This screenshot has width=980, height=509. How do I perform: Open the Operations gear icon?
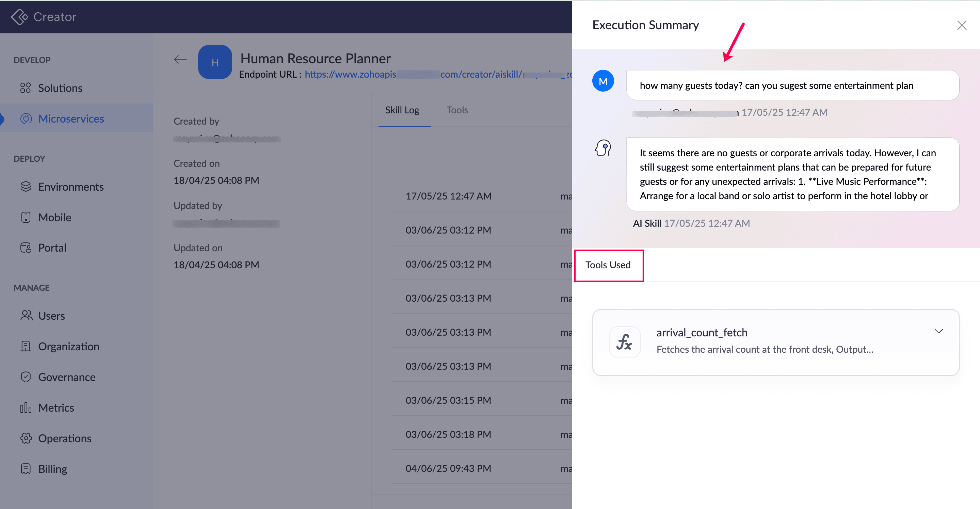(26, 438)
